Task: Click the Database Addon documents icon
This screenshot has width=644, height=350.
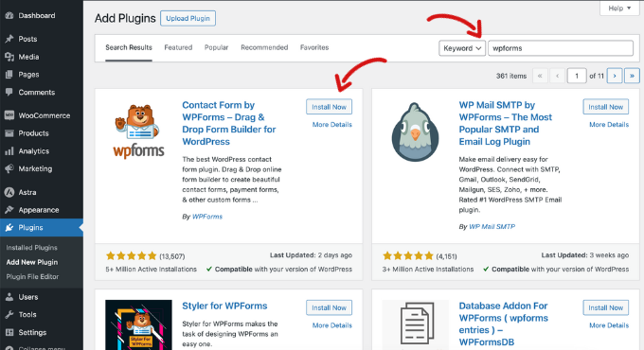Action: tap(416, 324)
